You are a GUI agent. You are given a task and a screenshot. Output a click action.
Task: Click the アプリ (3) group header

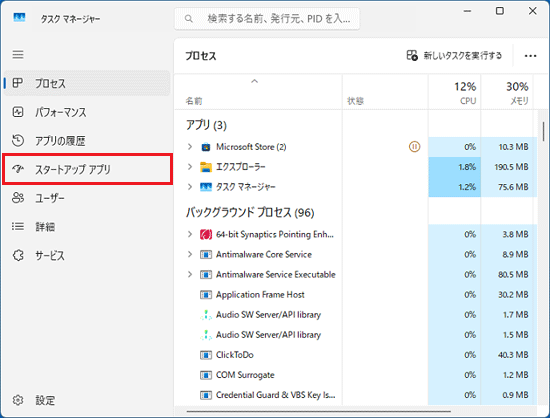coord(206,125)
